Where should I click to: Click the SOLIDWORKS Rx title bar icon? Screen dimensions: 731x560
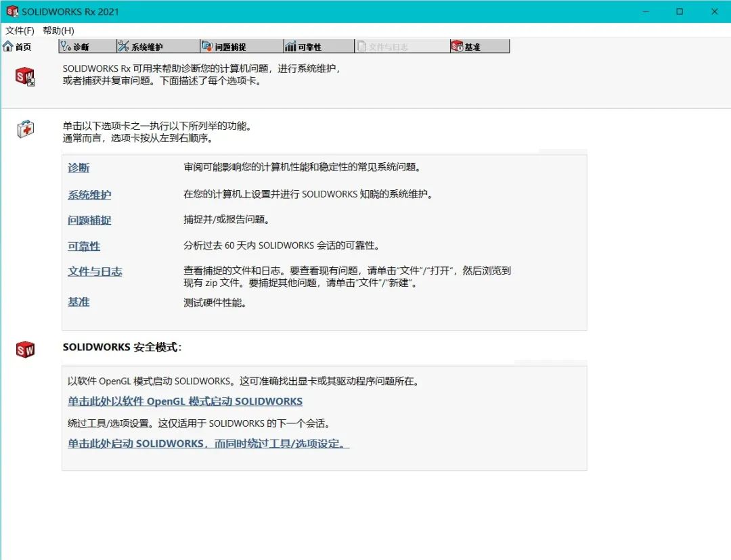(x=12, y=11)
